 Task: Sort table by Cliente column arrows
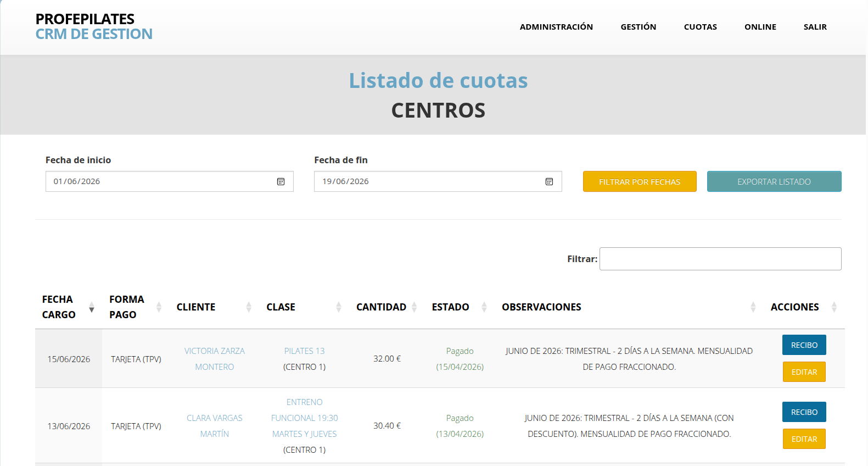pyautogui.click(x=249, y=307)
